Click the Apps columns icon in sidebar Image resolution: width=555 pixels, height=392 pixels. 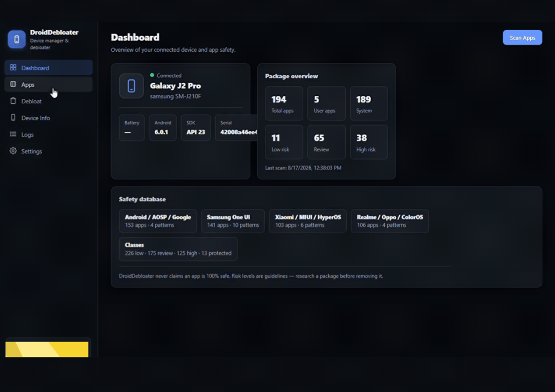pos(13,84)
